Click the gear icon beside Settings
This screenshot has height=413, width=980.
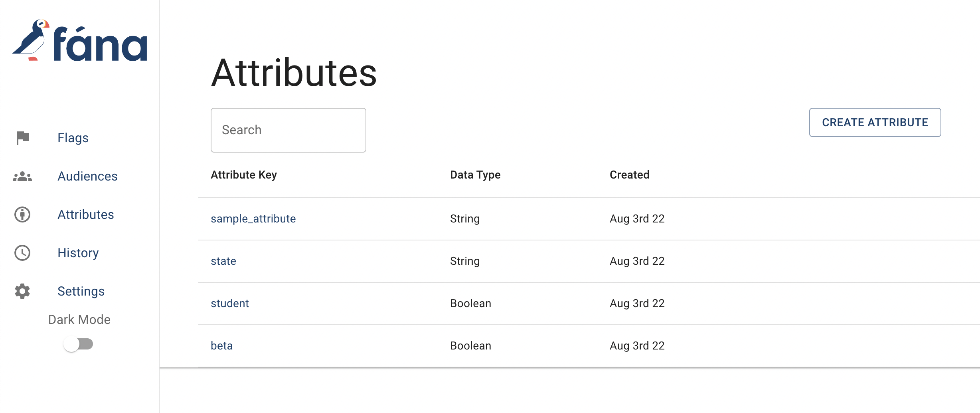click(x=22, y=291)
